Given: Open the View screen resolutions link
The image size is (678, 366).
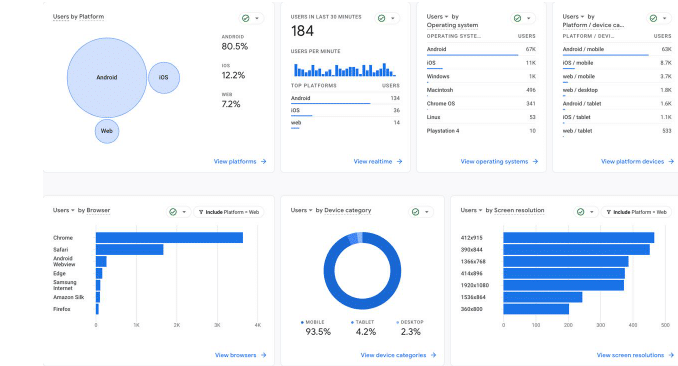Looking at the screenshot, I should [x=635, y=355].
